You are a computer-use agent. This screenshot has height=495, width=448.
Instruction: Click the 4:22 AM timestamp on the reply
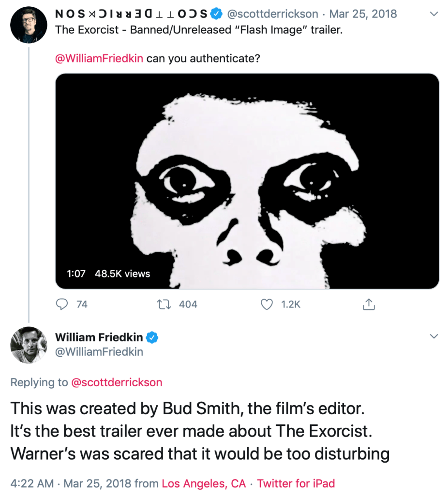click(x=31, y=483)
